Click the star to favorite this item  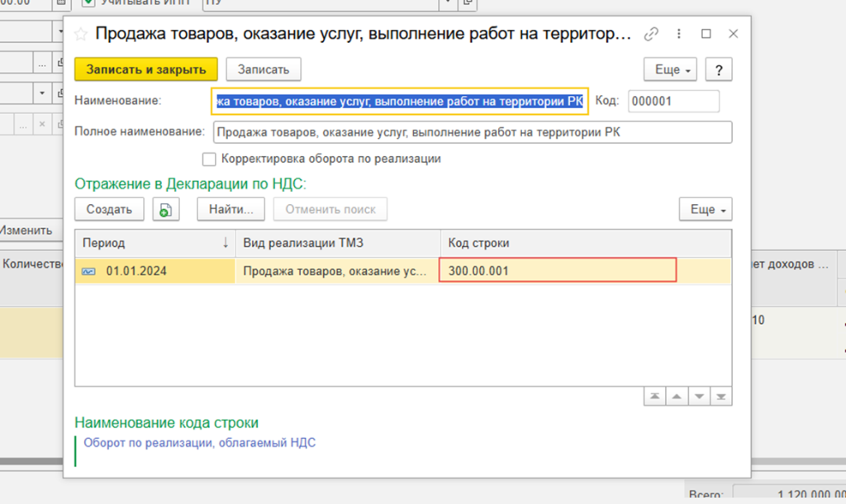[80, 34]
